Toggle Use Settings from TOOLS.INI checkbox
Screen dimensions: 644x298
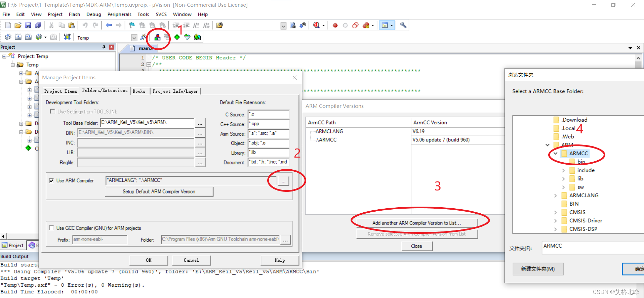point(52,111)
